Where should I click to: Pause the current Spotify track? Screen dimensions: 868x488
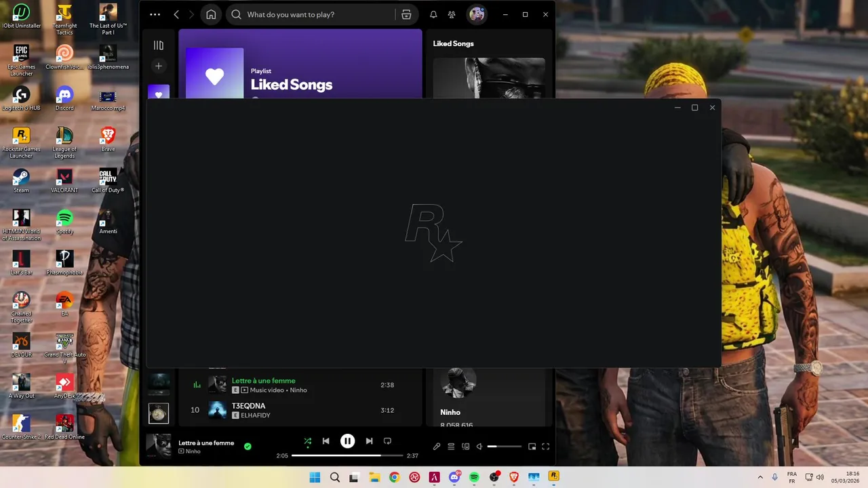[347, 441]
